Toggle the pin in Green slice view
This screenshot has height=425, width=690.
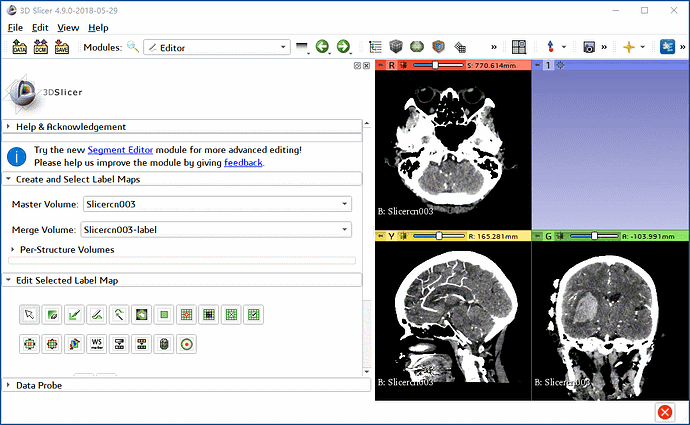pyautogui.click(x=538, y=236)
